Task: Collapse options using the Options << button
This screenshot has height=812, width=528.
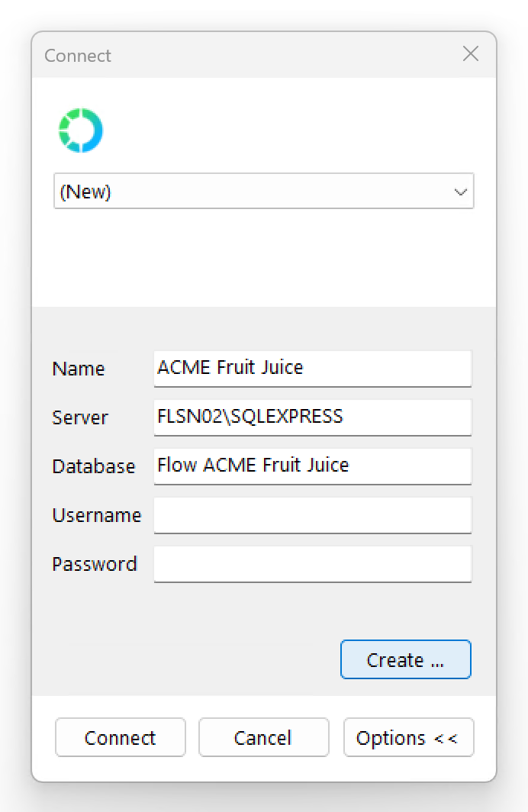Action: (x=408, y=737)
